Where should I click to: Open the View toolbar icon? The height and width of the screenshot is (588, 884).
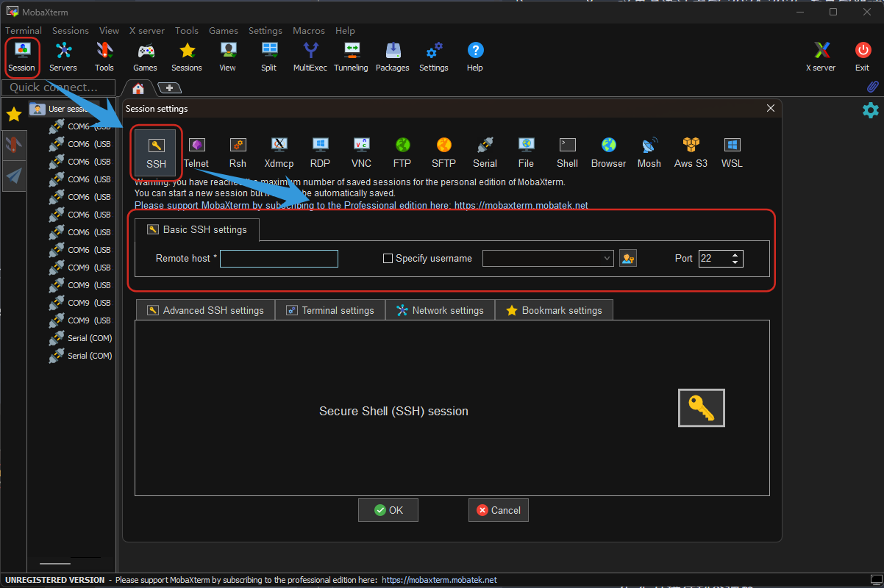click(228, 57)
